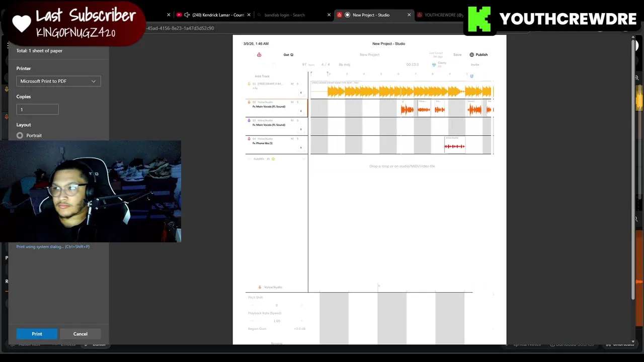Toggle solo S on track 01
644x362 pixels.
tap(297, 83)
